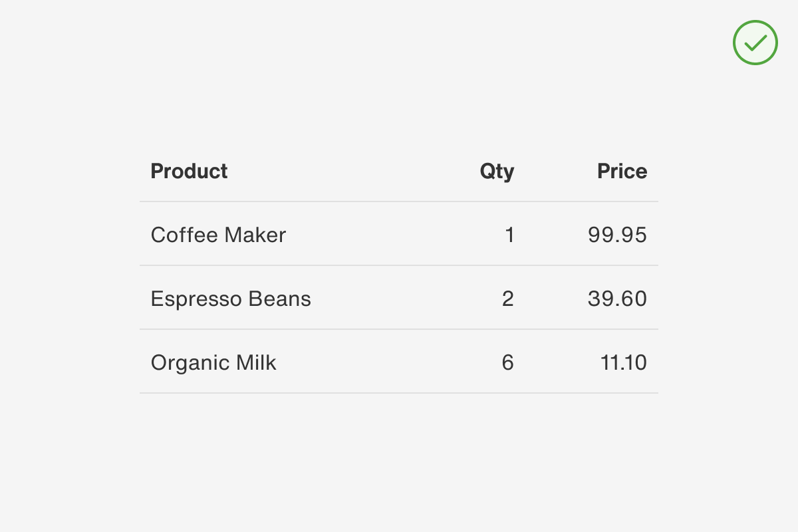Click quantity 6 for Organic Milk

click(508, 362)
